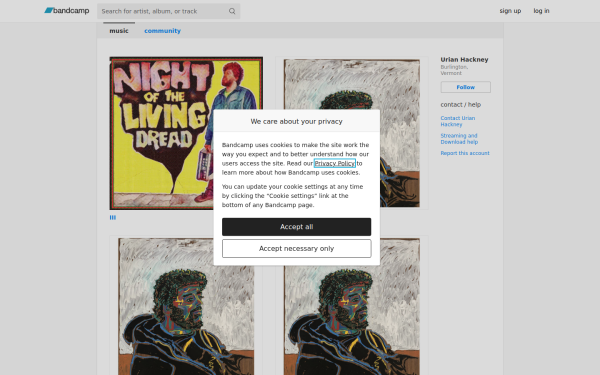The image size is (600, 375).
Task: Accept all cookies
Action: 297,227
